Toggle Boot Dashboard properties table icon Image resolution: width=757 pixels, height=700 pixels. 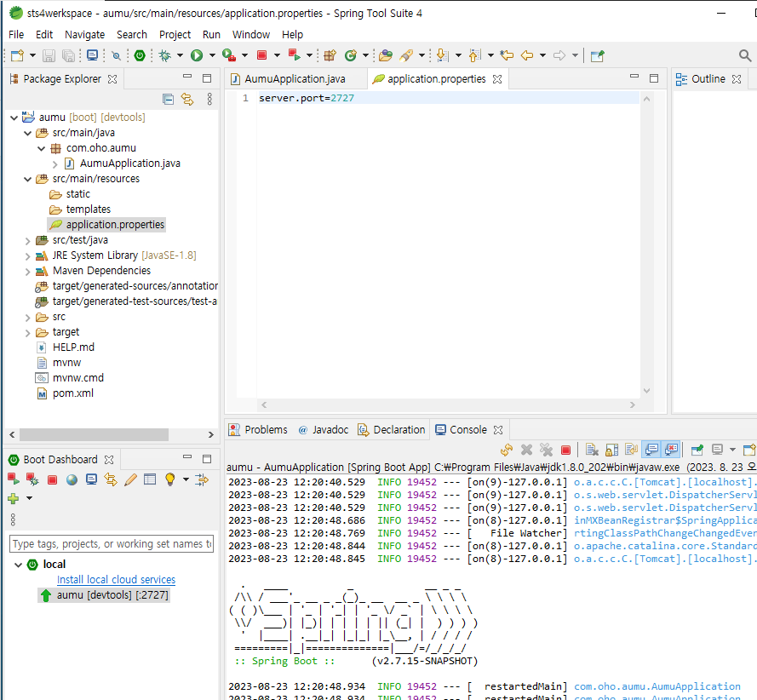(150, 479)
